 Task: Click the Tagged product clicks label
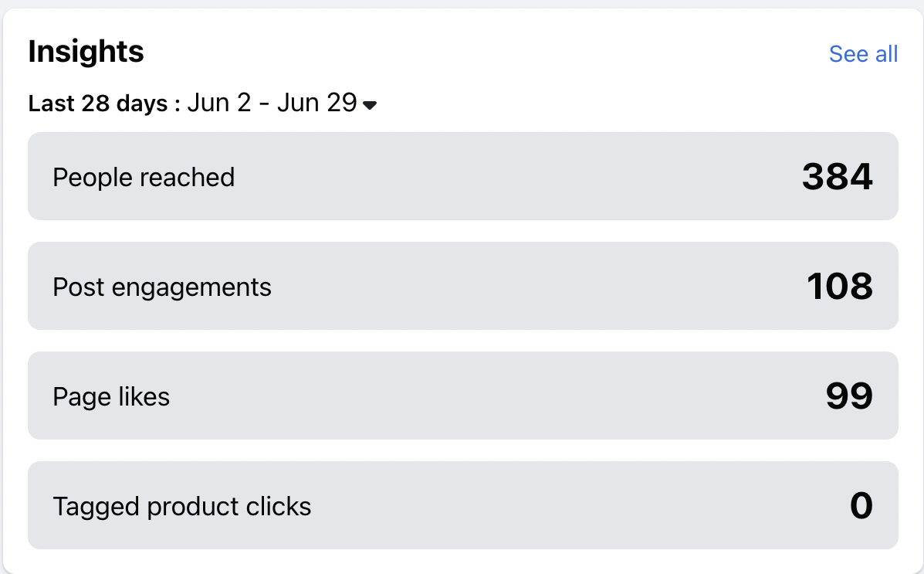pyautogui.click(x=182, y=507)
